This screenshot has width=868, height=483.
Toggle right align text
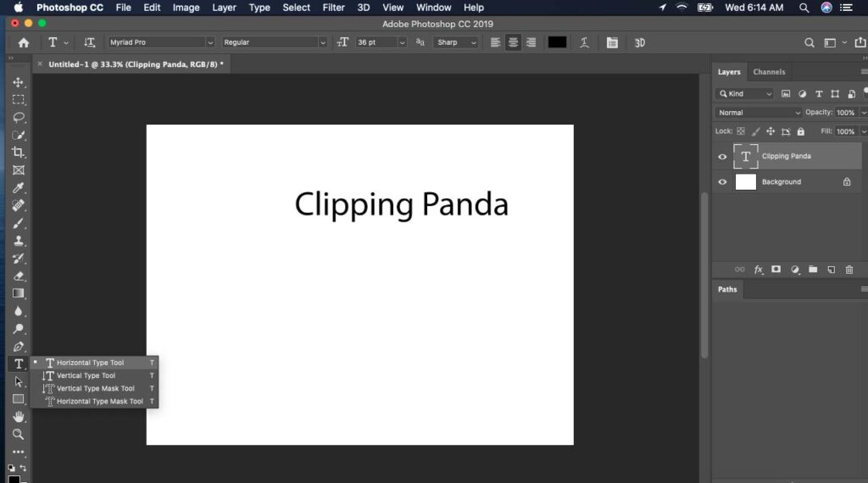pos(531,42)
